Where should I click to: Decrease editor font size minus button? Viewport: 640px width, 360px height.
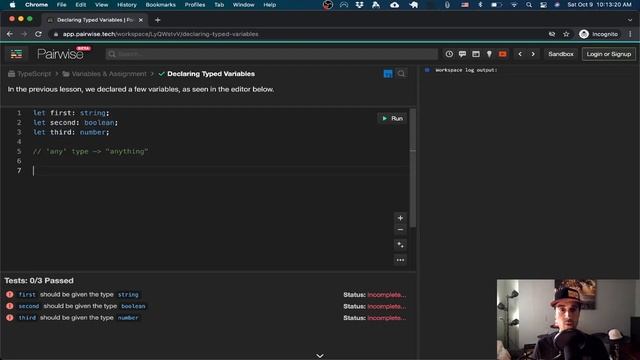point(400,230)
